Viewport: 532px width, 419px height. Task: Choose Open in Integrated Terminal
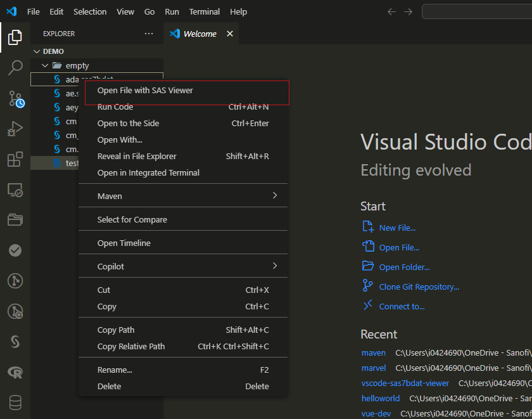pyautogui.click(x=183, y=172)
